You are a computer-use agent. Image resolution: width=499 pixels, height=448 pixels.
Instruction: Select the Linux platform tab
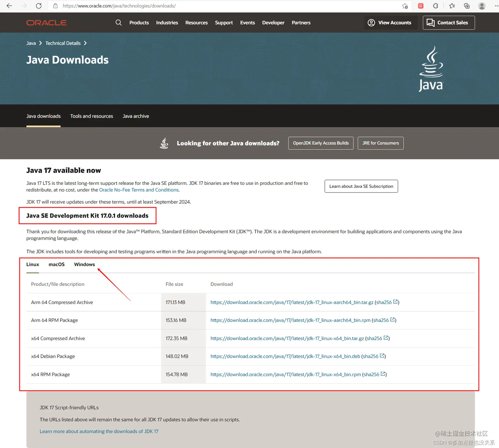pyautogui.click(x=33, y=264)
